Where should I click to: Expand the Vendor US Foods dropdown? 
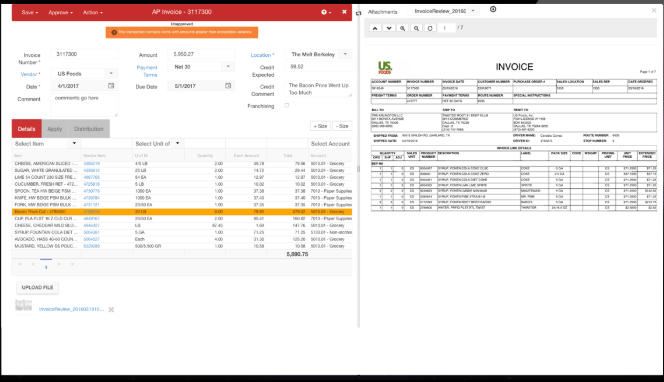[111, 74]
